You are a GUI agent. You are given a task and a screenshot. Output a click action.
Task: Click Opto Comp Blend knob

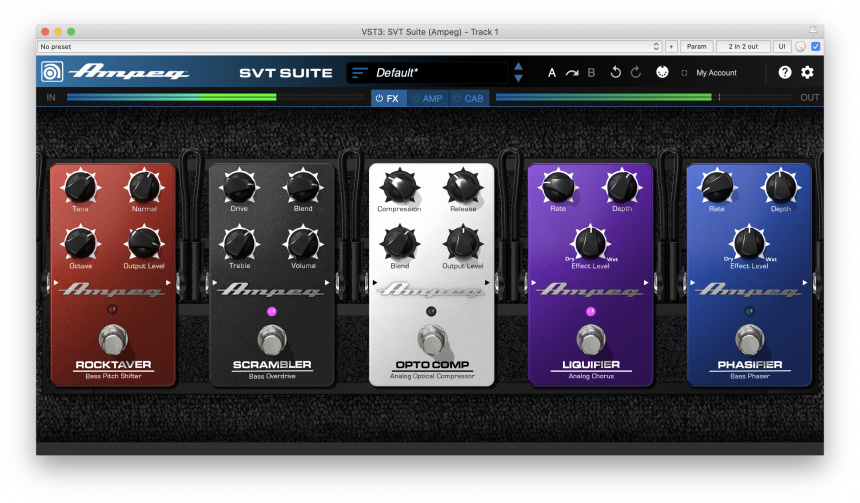point(399,243)
